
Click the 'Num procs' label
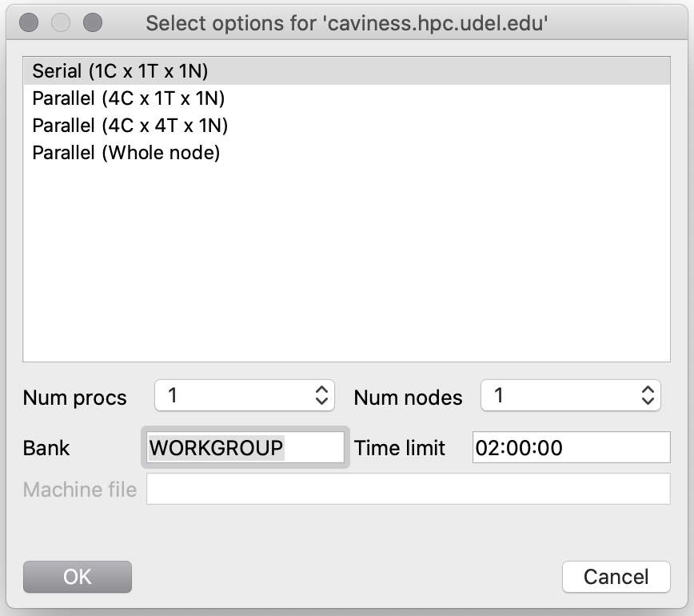pyautogui.click(x=74, y=398)
